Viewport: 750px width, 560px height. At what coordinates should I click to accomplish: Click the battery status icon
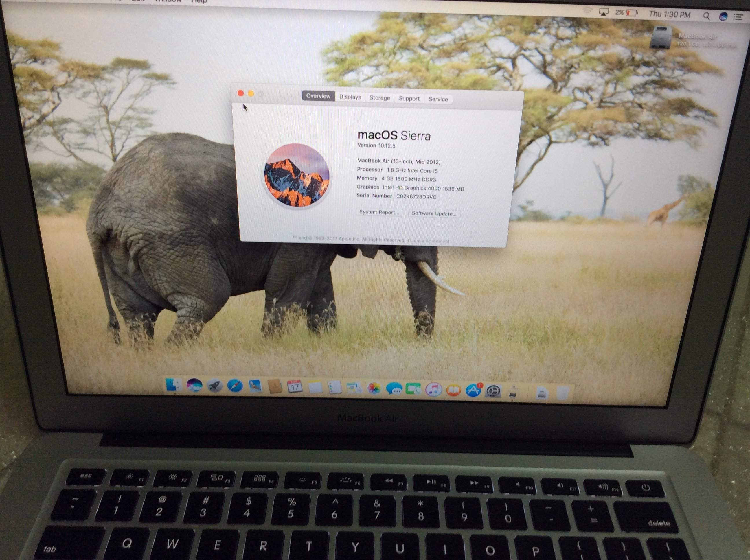click(632, 13)
